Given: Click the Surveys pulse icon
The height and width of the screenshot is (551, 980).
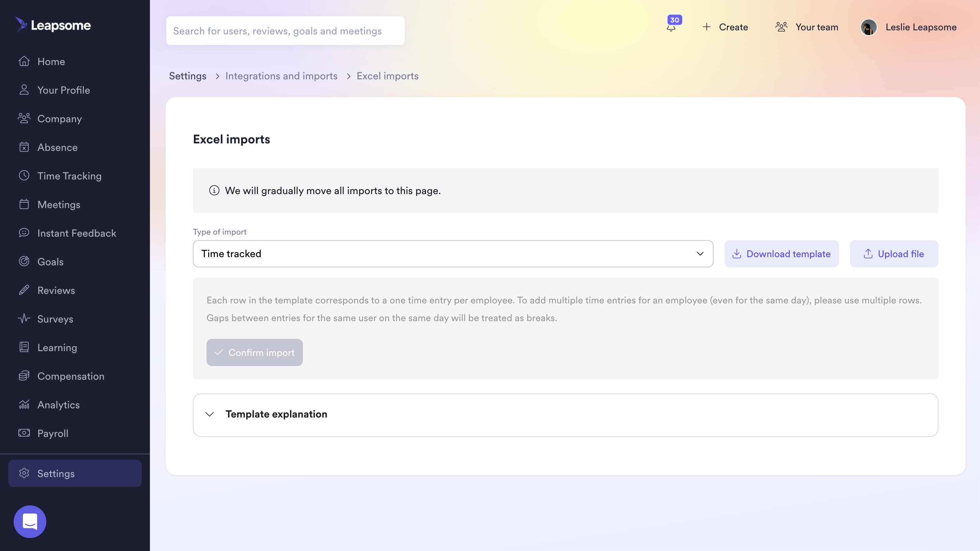Looking at the screenshot, I should (x=24, y=319).
